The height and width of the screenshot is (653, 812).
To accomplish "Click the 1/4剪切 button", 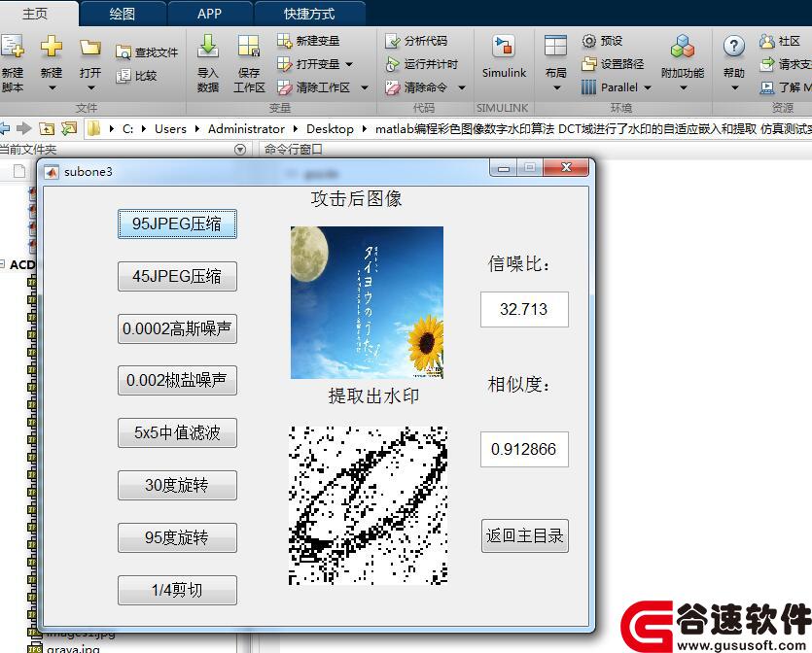I will [x=177, y=590].
